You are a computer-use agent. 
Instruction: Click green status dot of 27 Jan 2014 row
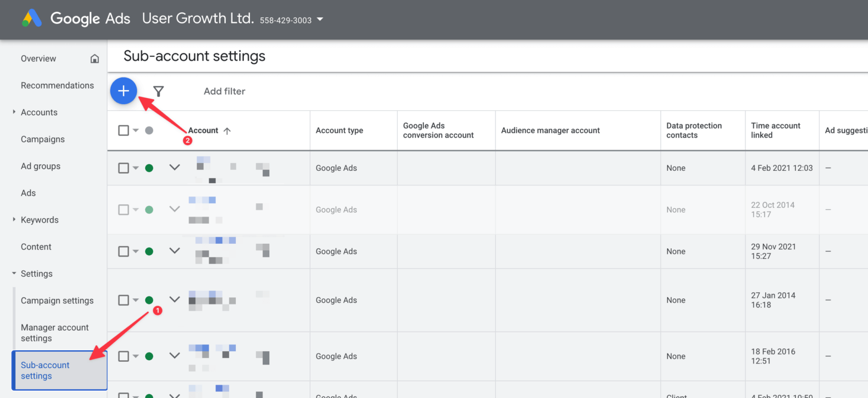149,300
